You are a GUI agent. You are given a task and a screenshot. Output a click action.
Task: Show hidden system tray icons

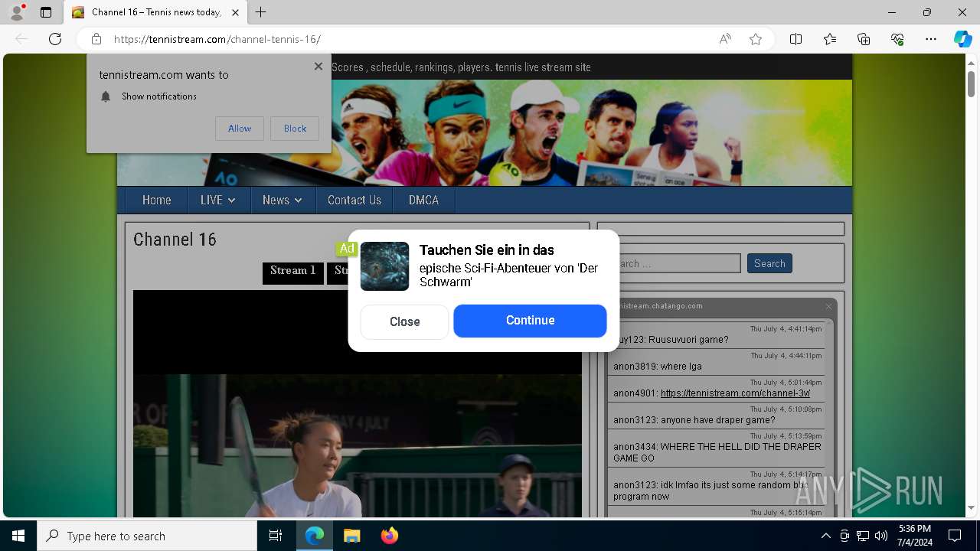coord(825,536)
